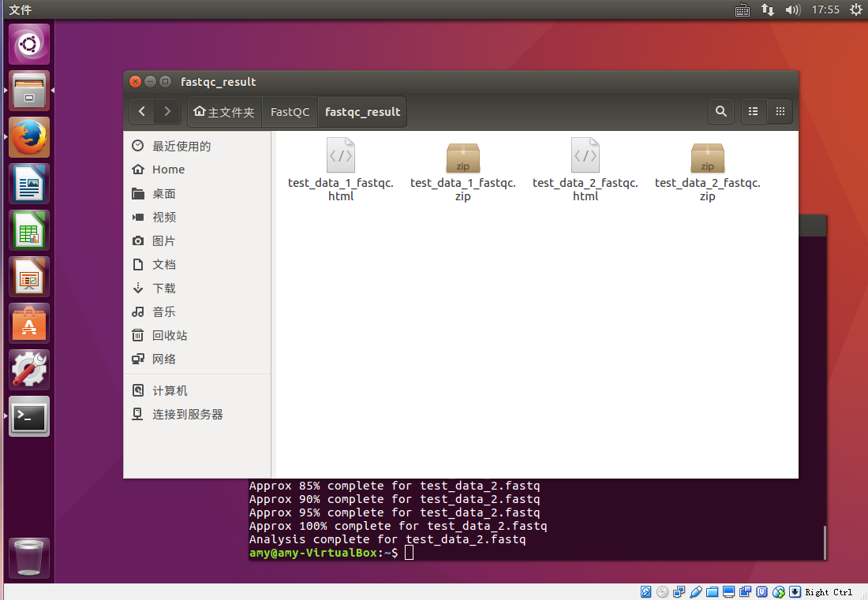
Task: Open the 文件 menu
Action: pos(21,10)
